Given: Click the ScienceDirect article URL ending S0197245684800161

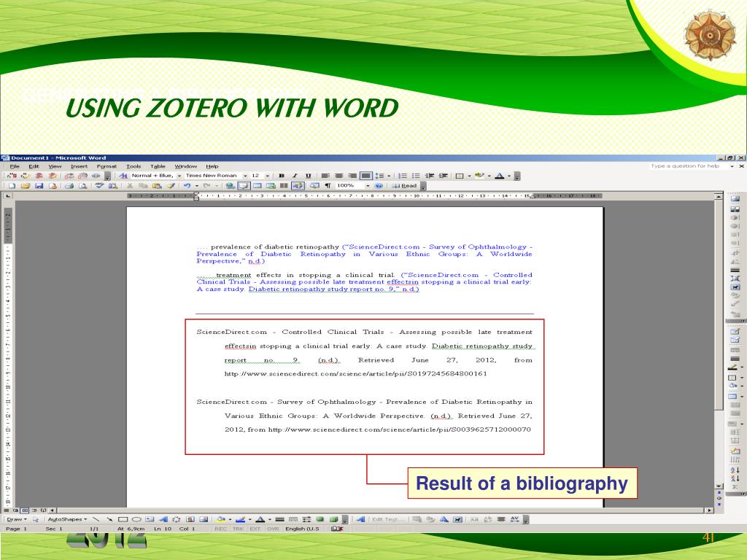Looking at the screenshot, I should pos(355,373).
